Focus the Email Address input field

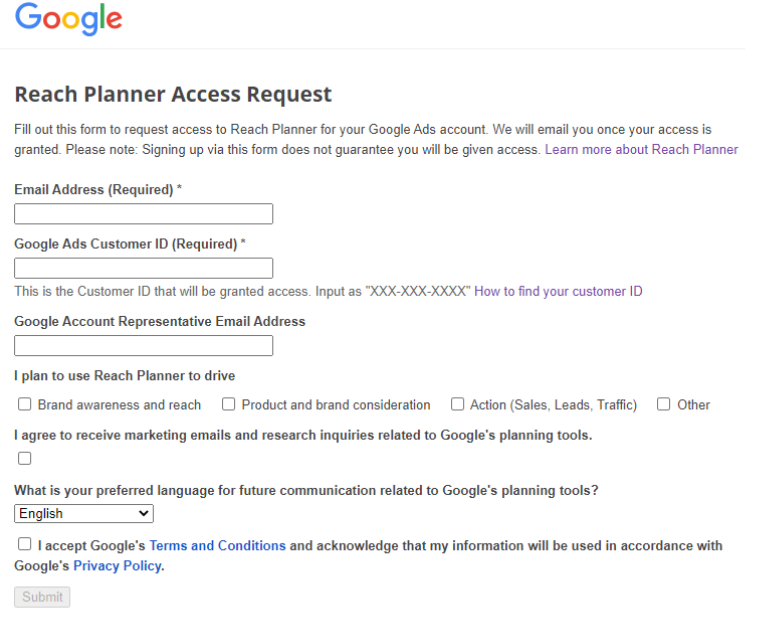pyautogui.click(x=143, y=214)
